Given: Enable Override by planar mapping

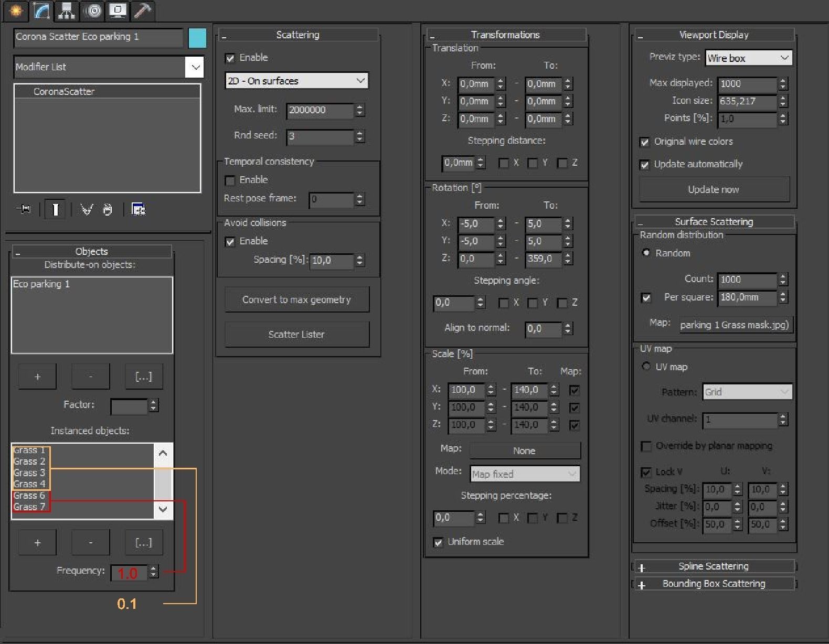Looking at the screenshot, I should 646,446.
